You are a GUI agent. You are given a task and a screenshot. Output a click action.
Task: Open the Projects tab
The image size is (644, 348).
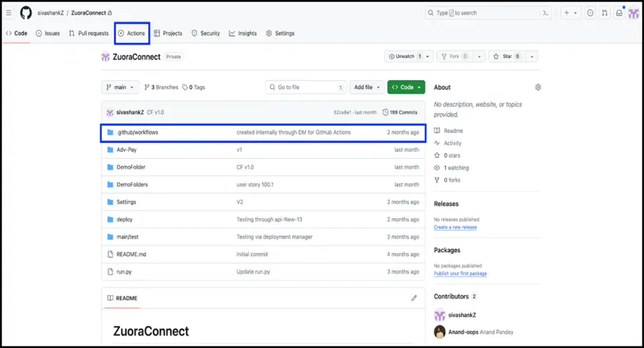tap(168, 33)
